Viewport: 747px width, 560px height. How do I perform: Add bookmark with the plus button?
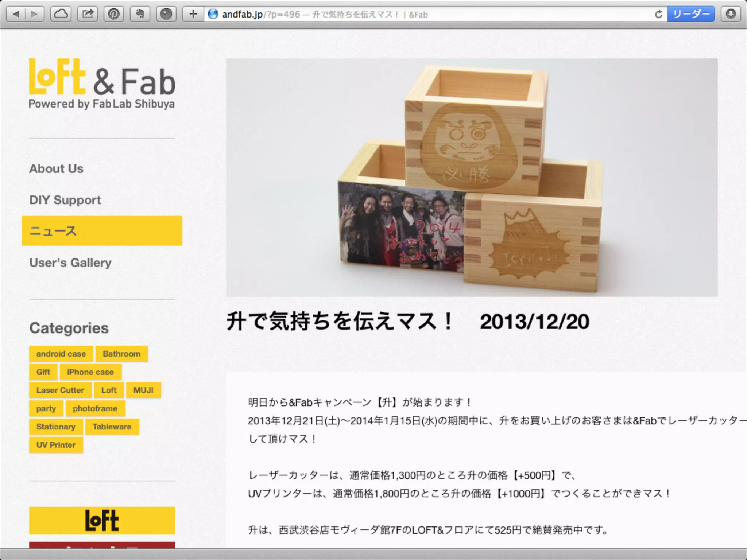(193, 14)
